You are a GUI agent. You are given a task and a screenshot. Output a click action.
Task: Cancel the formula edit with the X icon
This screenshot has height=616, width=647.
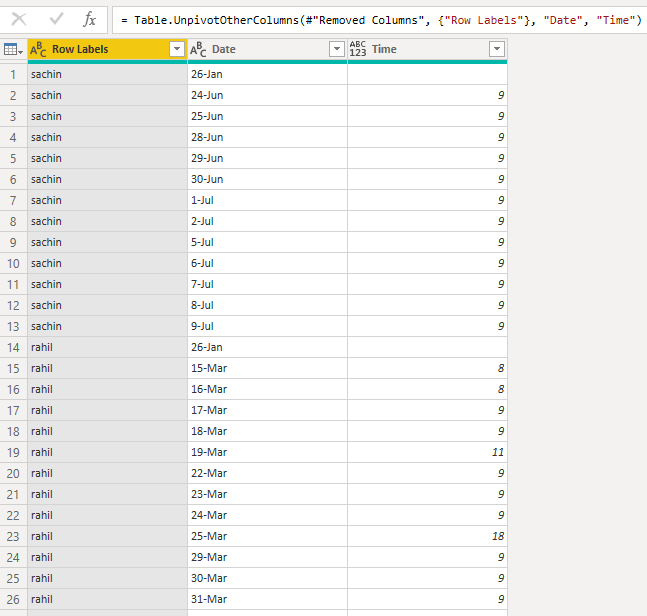pos(19,19)
